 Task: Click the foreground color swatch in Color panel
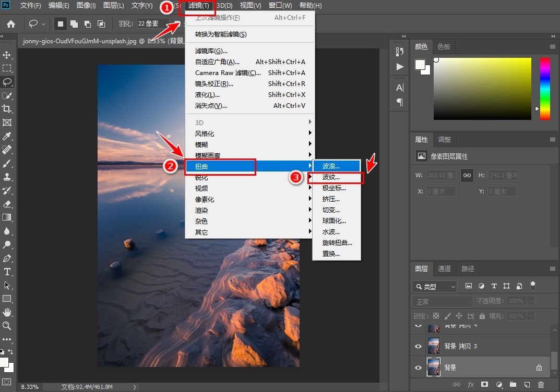pyautogui.click(x=420, y=65)
